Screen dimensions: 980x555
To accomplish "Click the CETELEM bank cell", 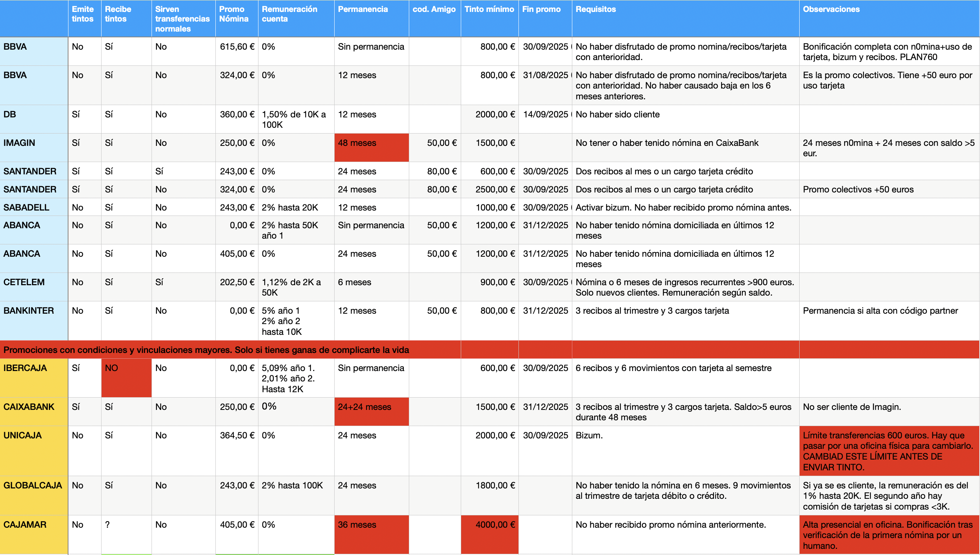I will [x=34, y=287].
